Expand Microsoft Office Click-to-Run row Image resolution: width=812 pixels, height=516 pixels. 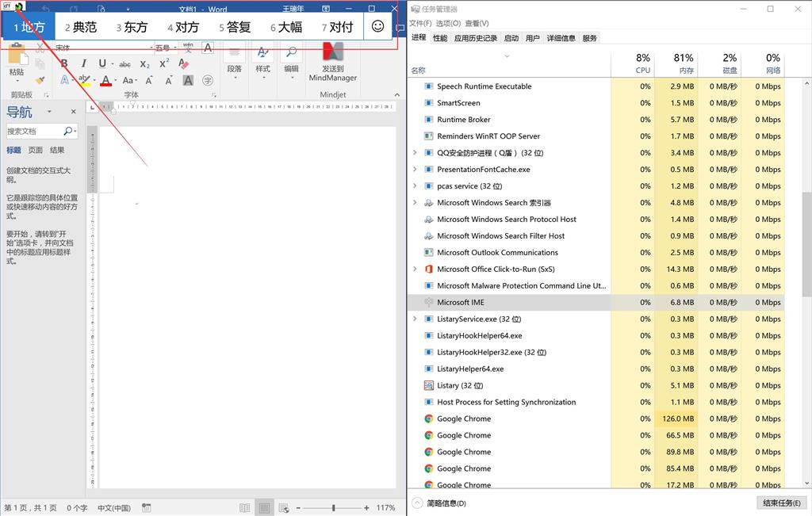pos(415,269)
